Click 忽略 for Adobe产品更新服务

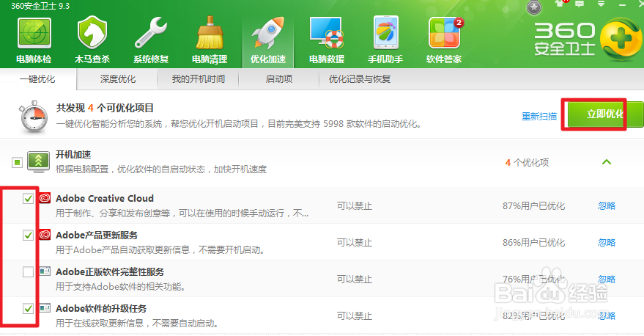pos(607,242)
